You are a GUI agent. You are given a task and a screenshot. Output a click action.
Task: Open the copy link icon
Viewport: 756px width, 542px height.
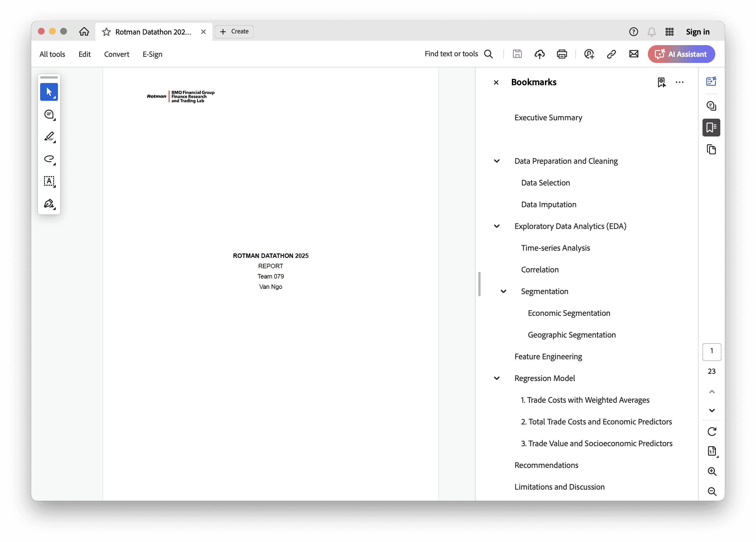pyautogui.click(x=611, y=54)
